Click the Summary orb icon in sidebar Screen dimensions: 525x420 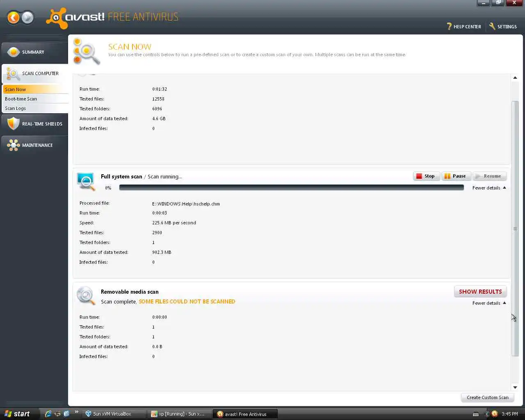(x=14, y=52)
